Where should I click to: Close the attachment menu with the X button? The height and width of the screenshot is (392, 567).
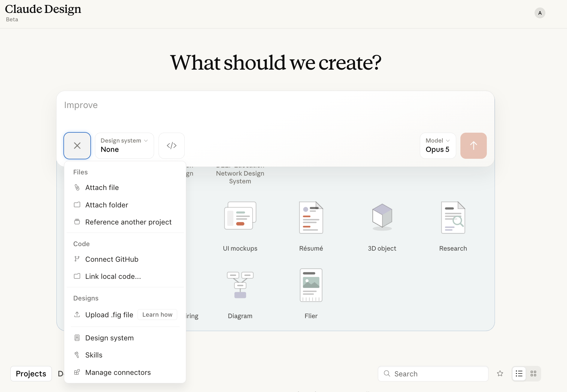(77, 146)
